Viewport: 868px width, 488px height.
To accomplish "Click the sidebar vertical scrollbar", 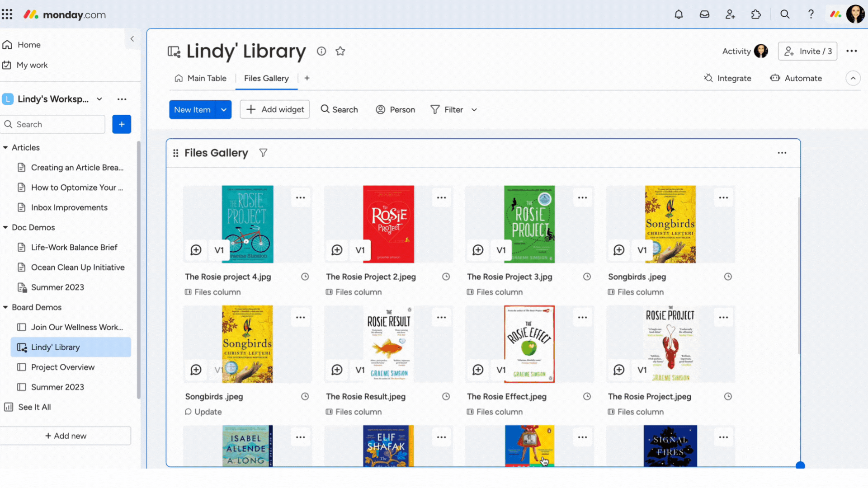I will pos(138,271).
